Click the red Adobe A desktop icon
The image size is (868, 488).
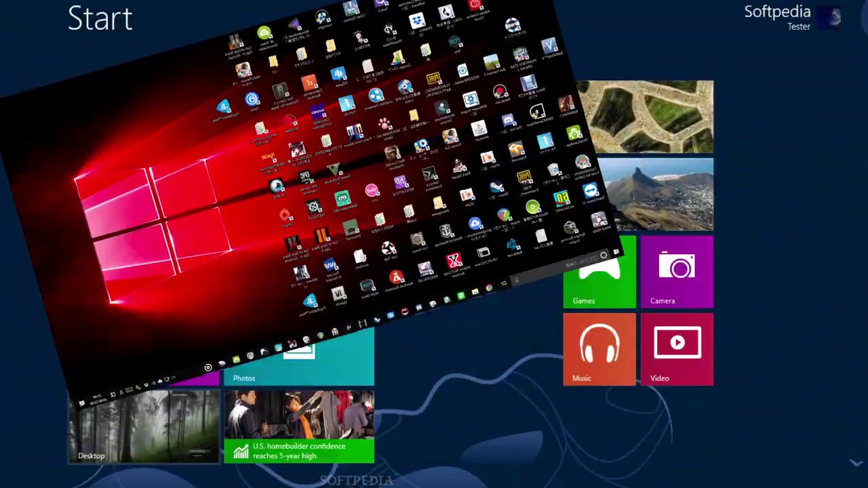tap(396, 278)
